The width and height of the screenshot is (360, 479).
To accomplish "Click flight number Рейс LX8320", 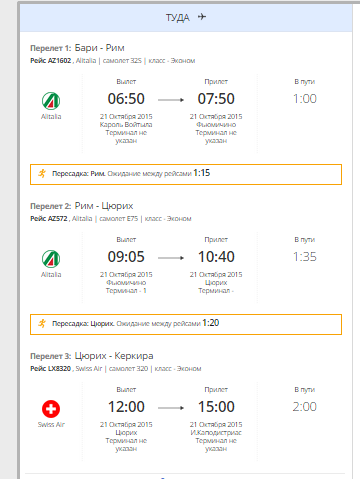I will tap(51, 369).
